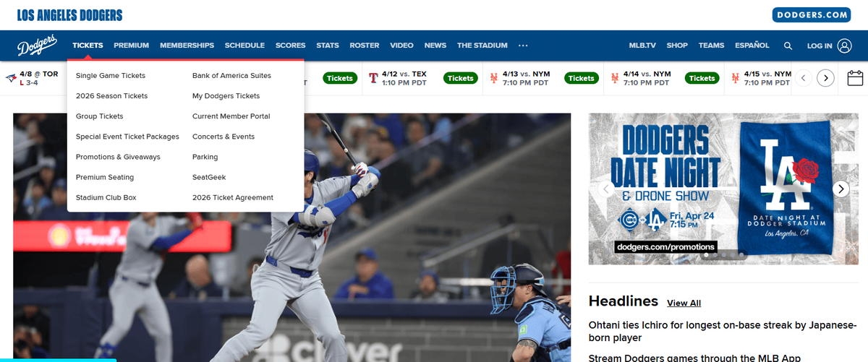The width and height of the screenshot is (868, 362).
Task: Click 4/15 vs. NYM game time
Action: (767, 83)
